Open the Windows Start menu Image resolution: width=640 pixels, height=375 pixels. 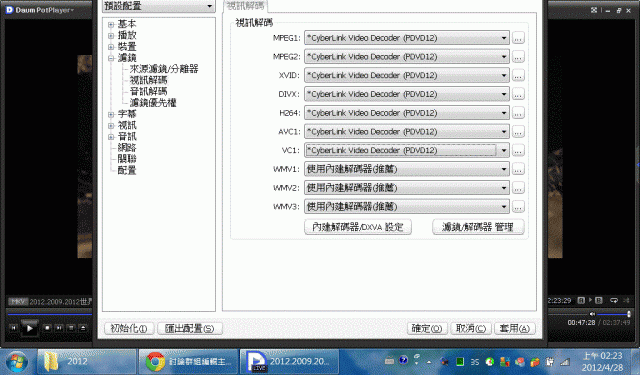coord(16,362)
